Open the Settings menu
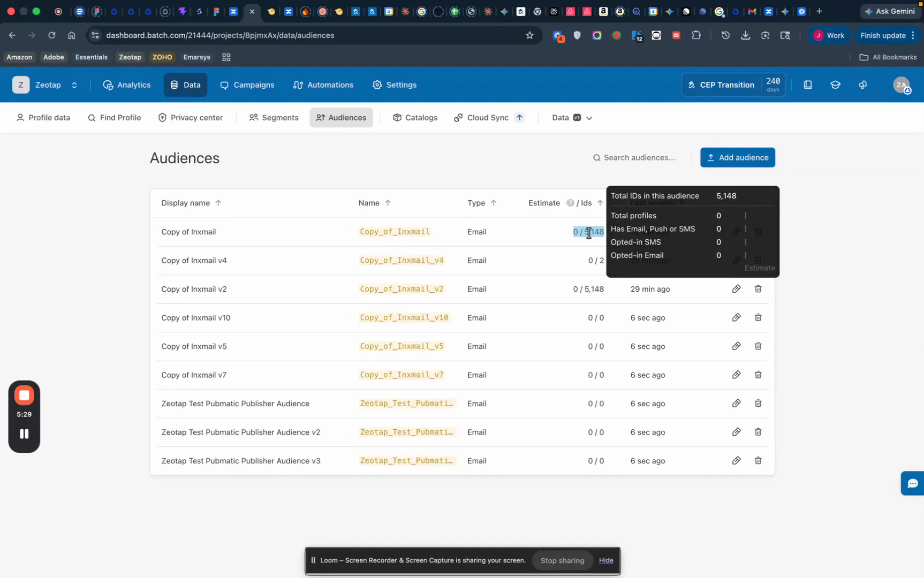The width and height of the screenshot is (924, 578). [395, 85]
